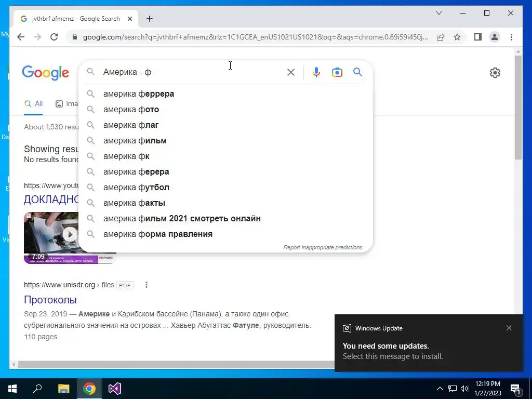532x399 pixels.
Task: Click the lock icon in the address bar
Action: [x=75, y=37]
